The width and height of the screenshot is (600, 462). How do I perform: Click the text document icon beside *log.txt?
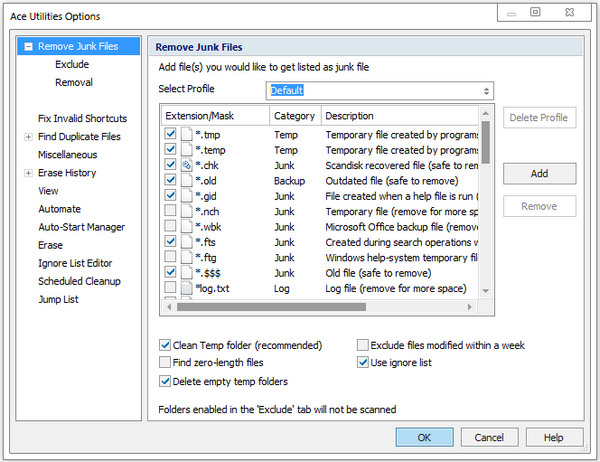tap(186, 288)
